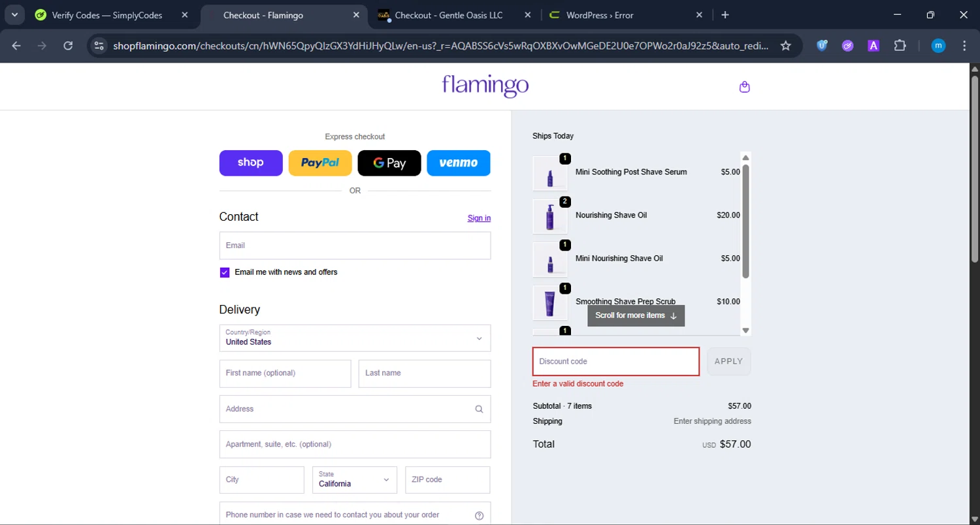
Task: Uncheck Email me with news and offers
Action: click(x=225, y=272)
